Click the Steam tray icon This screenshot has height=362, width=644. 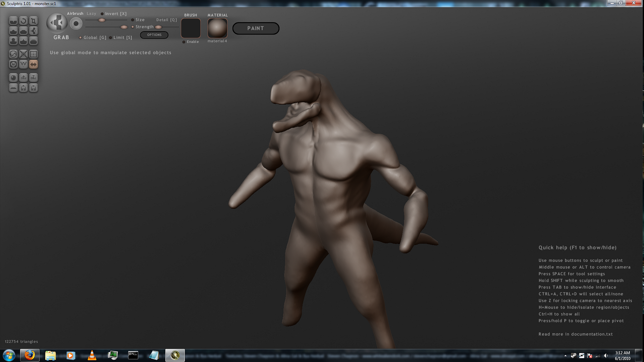(574, 356)
